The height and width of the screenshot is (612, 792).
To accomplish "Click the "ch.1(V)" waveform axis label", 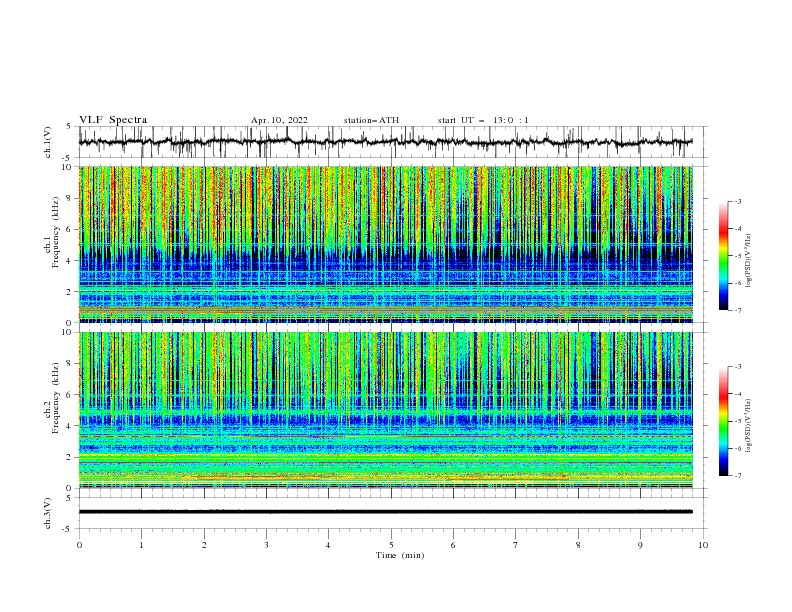I will 48,142.
